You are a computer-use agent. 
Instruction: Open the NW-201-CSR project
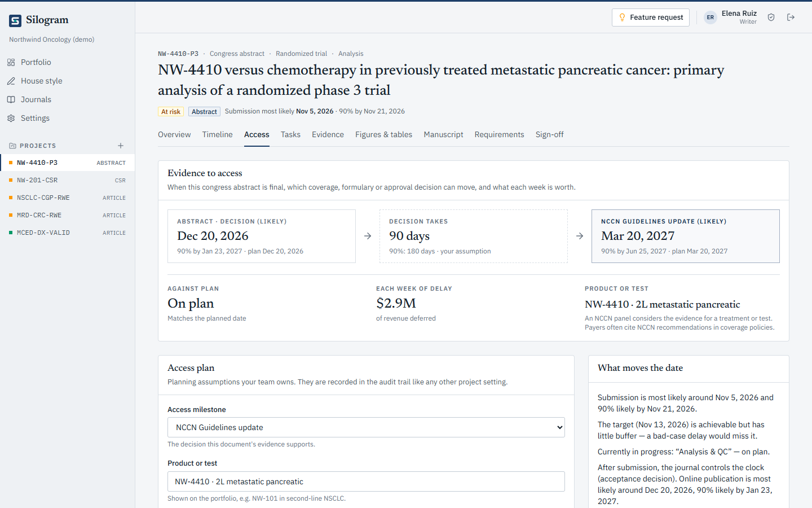[x=67, y=180]
